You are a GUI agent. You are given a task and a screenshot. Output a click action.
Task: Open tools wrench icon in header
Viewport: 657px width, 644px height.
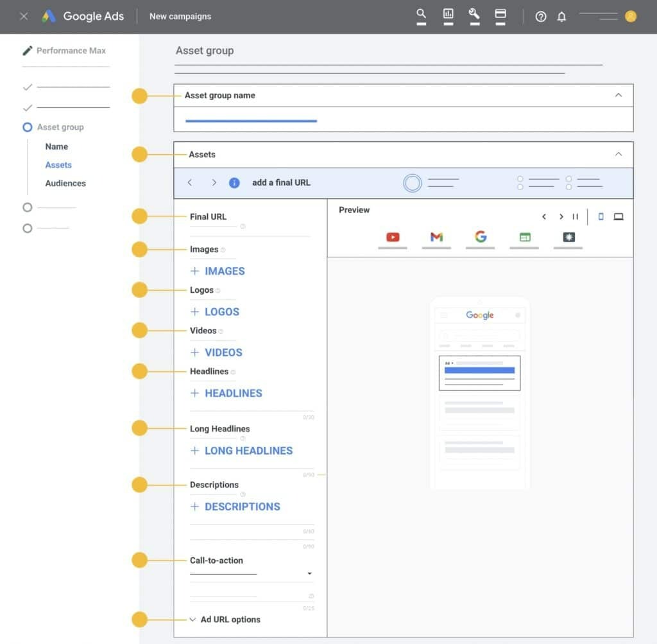point(474,14)
